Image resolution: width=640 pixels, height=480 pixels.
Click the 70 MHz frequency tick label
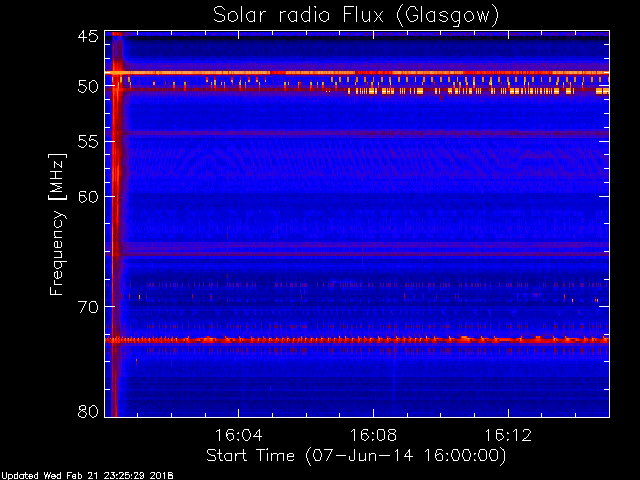87,305
